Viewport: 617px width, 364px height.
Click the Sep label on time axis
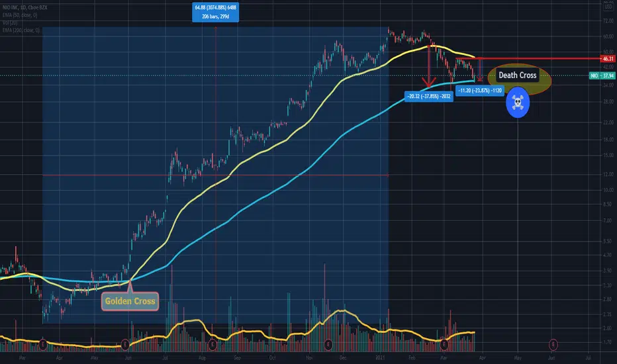click(x=237, y=358)
